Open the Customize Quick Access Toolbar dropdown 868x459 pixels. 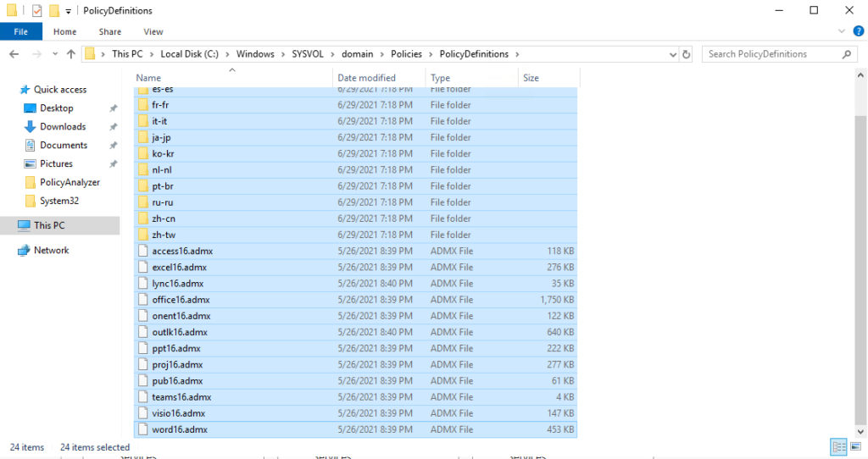coord(68,11)
